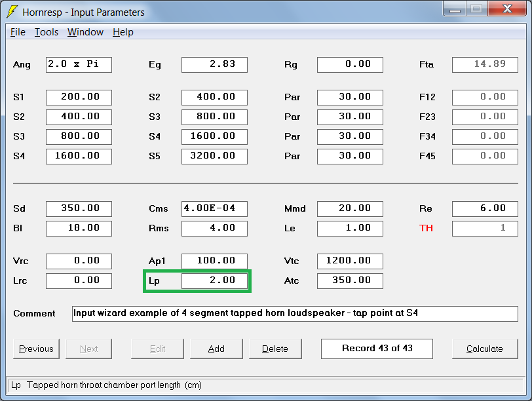Select the Eg field showing 2.83

click(x=214, y=64)
